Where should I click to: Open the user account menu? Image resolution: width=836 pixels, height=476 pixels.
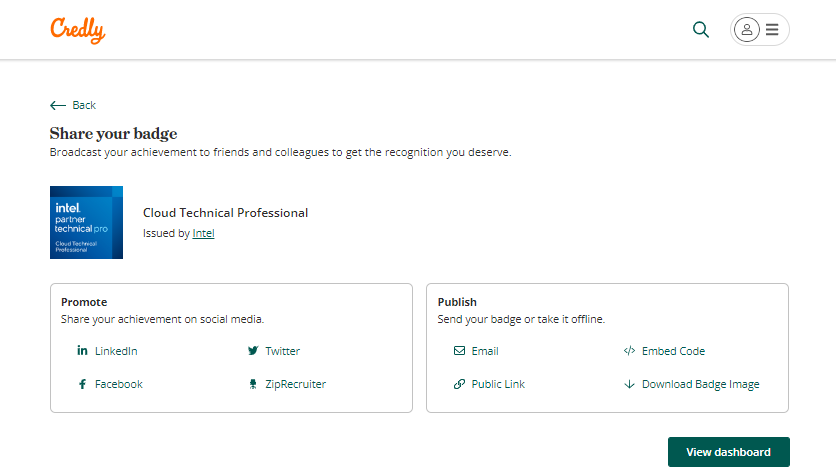760,30
